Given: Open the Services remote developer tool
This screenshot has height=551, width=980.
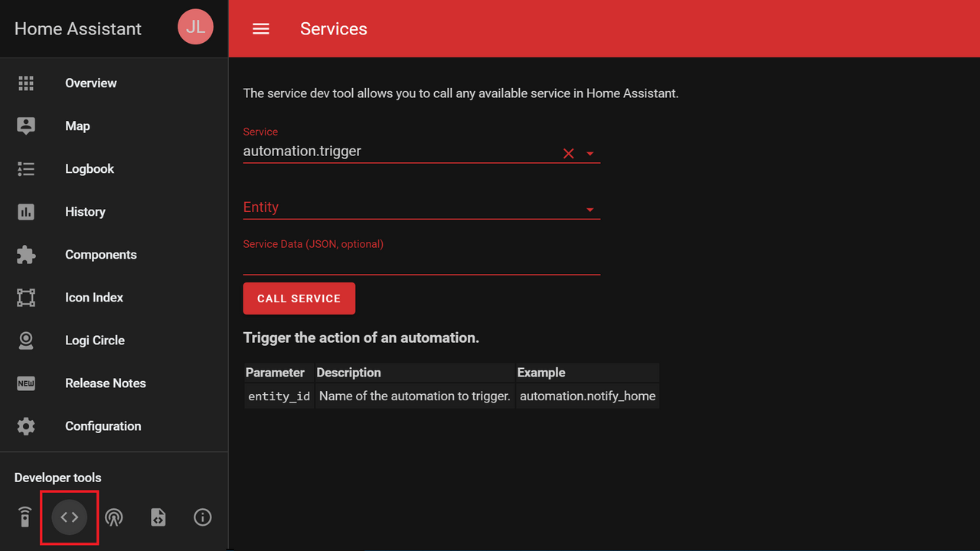Looking at the screenshot, I should pyautogui.click(x=24, y=517).
